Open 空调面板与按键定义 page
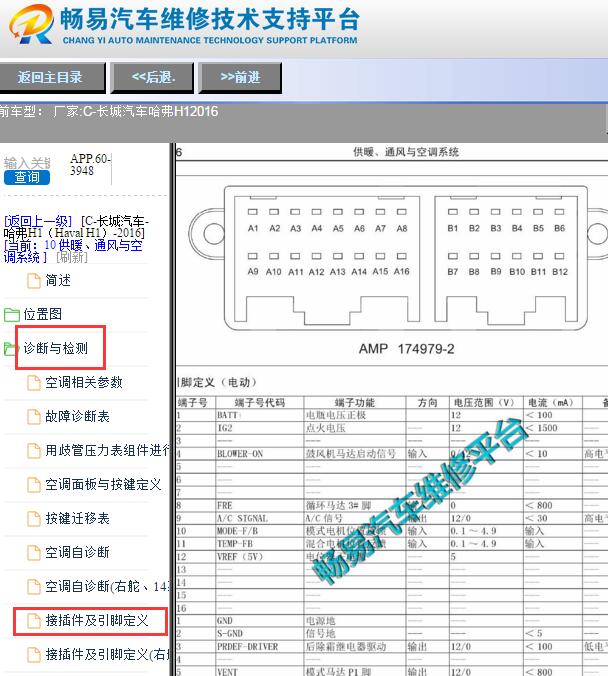Screen dimensions: 608x676 coord(103,485)
